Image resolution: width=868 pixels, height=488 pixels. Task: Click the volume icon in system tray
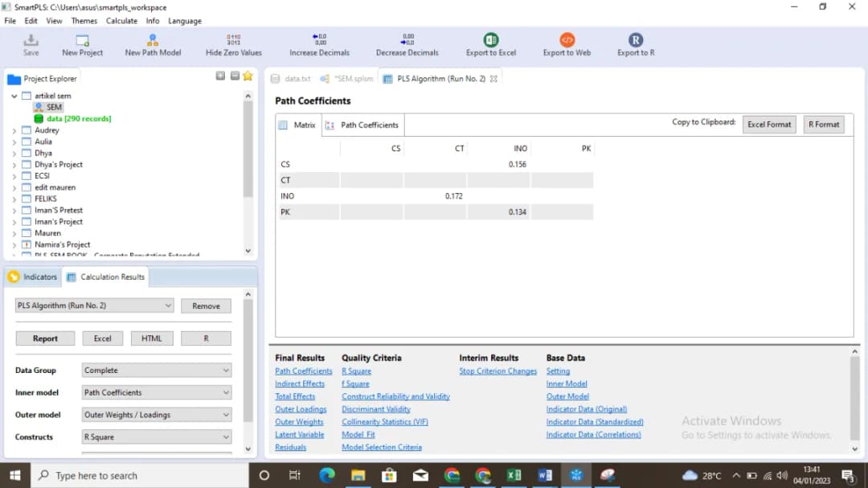point(782,475)
